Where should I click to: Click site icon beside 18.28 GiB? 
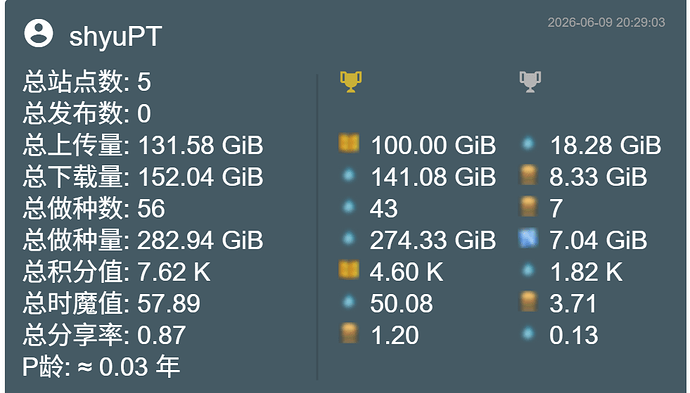coord(528,143)
